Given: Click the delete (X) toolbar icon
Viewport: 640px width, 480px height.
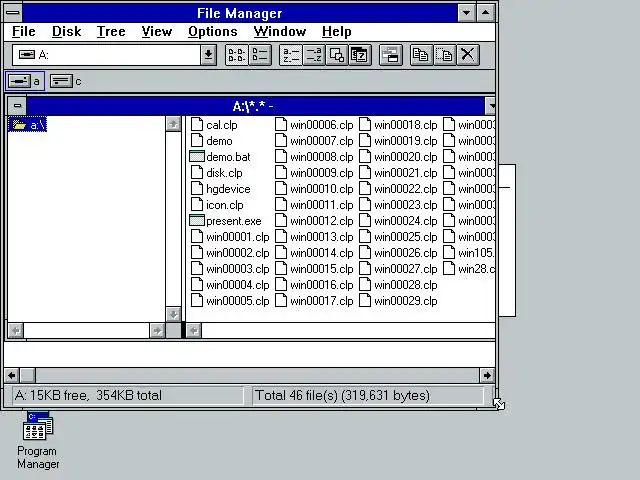Looking at the screenshot, I should click(x=468, y=55).
